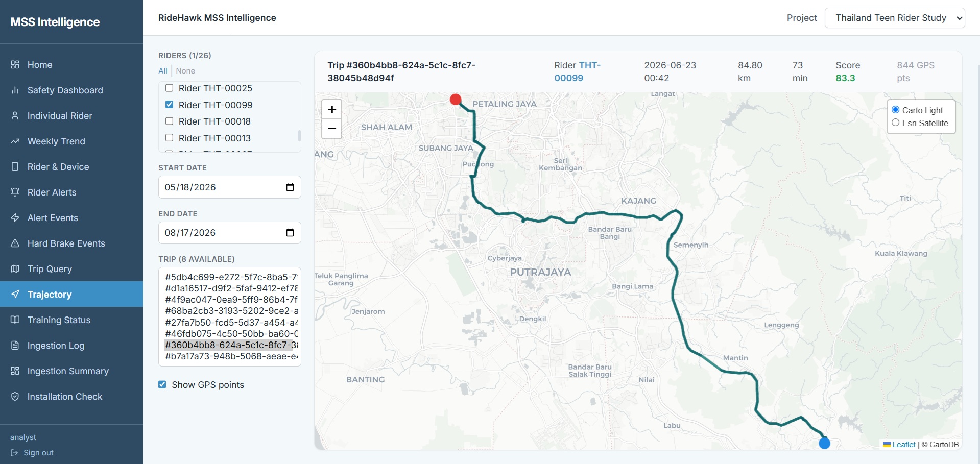This screenshot has height=464, width=980.
Task: Click the Trip Query map icon
Action: point(15,269)
